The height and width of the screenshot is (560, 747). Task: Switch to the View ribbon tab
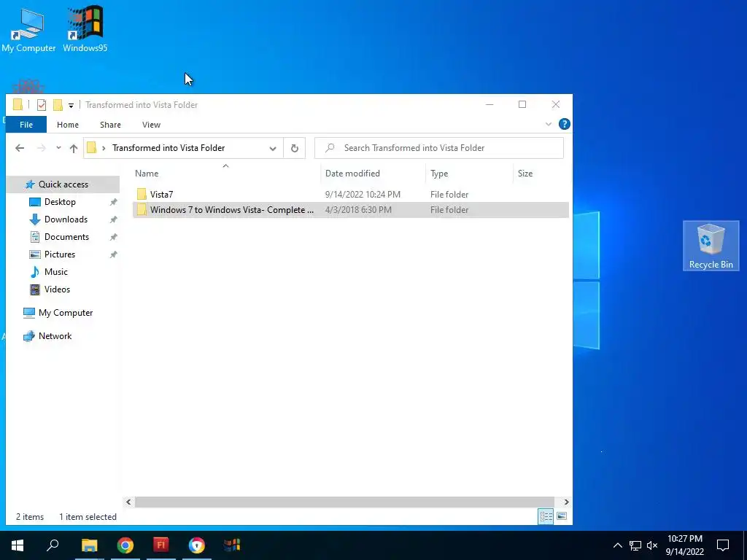(x=151, y=125)
